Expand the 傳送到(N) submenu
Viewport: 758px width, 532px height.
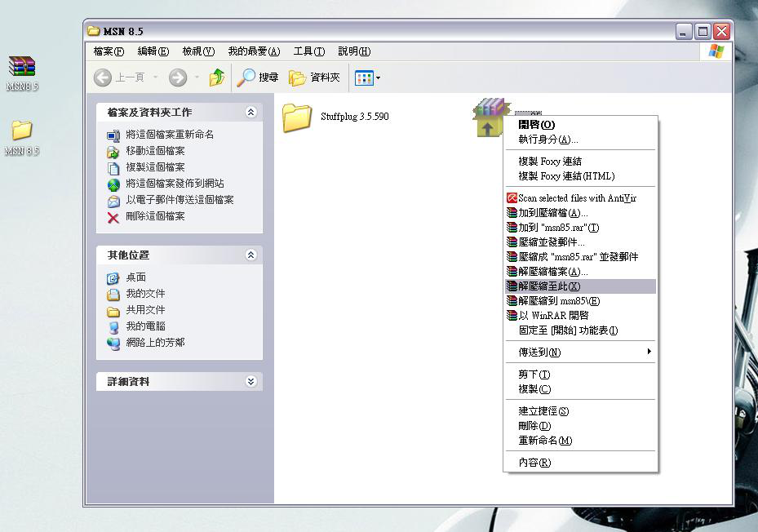[x=580, y=352]
